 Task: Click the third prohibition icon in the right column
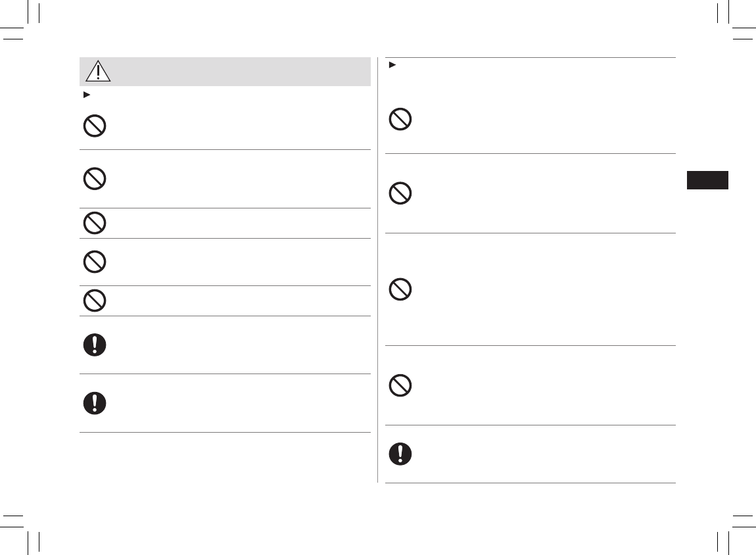400,289
